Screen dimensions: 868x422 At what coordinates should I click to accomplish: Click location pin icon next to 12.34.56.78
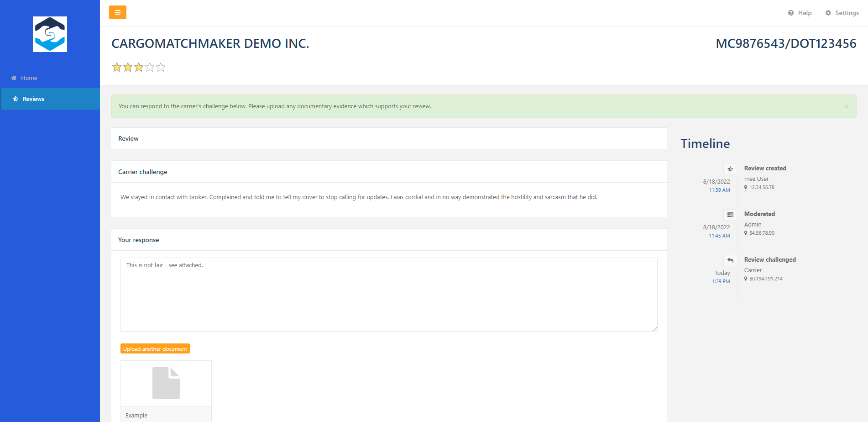(x=746, y=187)
